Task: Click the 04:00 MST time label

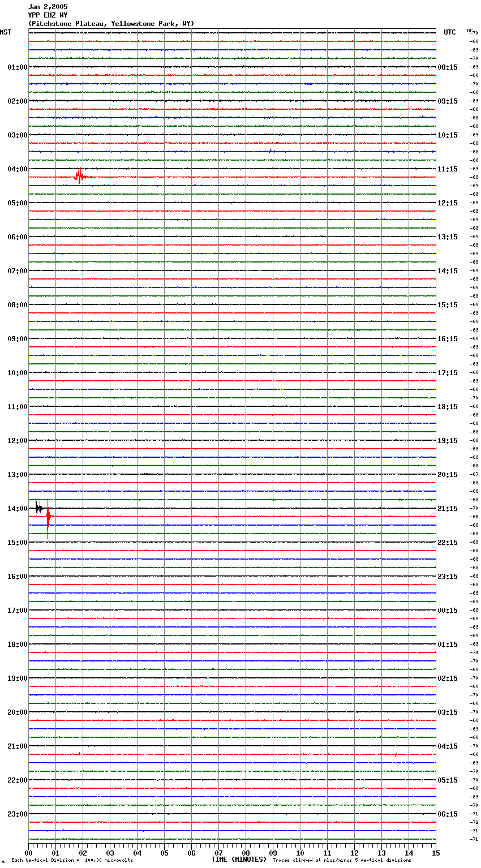Action: (x=18, y=169)
